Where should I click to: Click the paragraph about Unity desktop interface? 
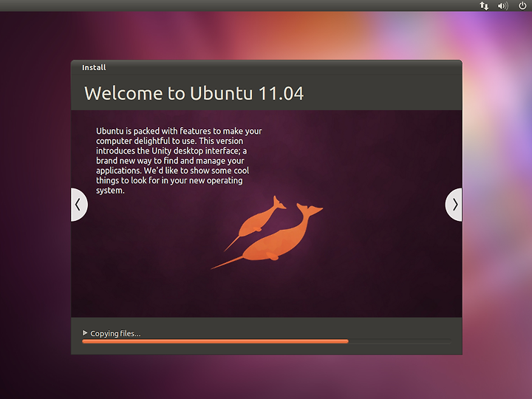click(x=179, y=160)
